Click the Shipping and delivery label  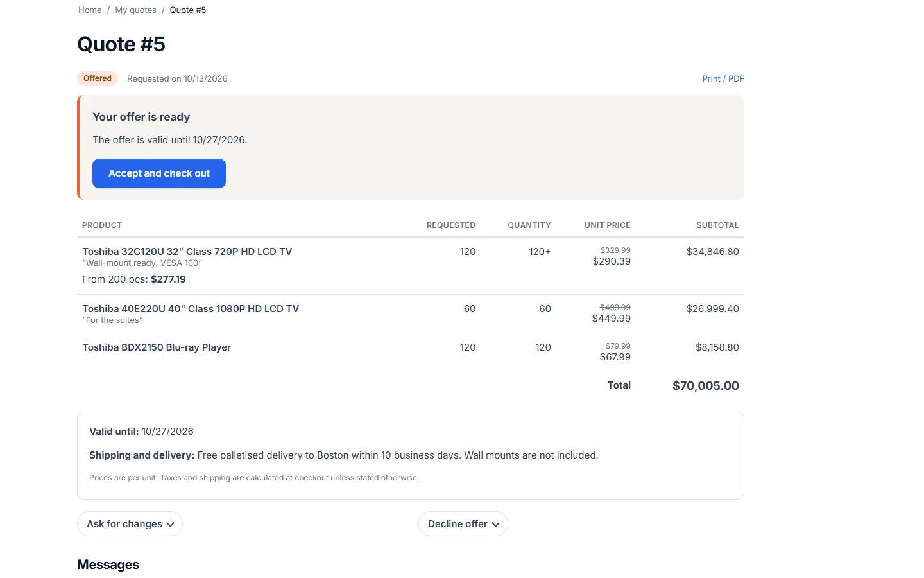coord(142,455)
